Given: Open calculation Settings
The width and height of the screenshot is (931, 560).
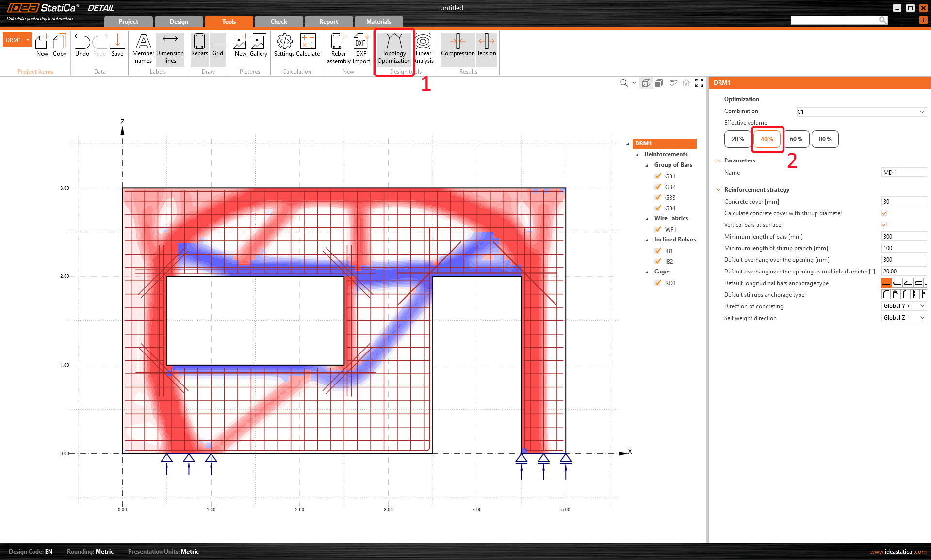Looking at the screenshot, I should coord(283,48).
